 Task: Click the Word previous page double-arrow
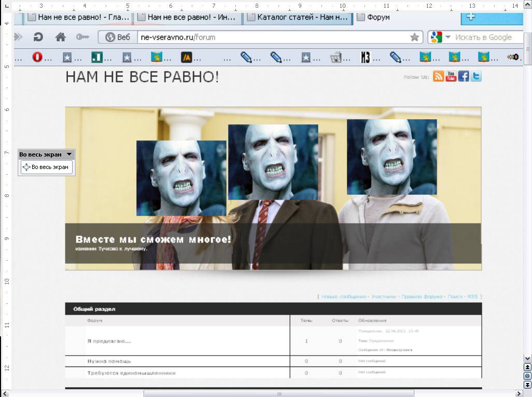[x=527, y=367]
